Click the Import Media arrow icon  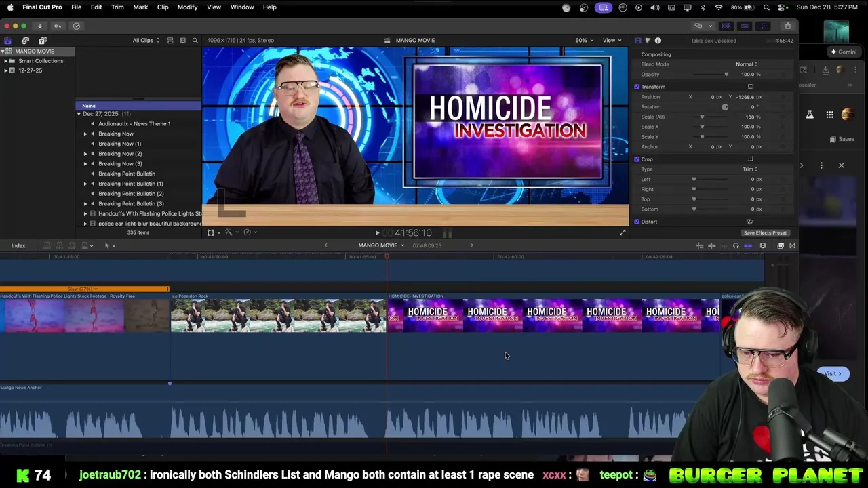tap(39, 26)
